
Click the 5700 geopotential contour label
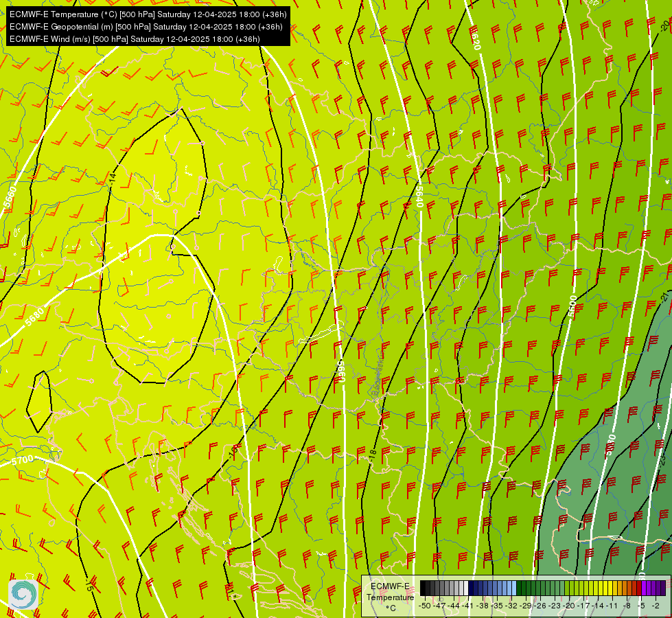22,460
